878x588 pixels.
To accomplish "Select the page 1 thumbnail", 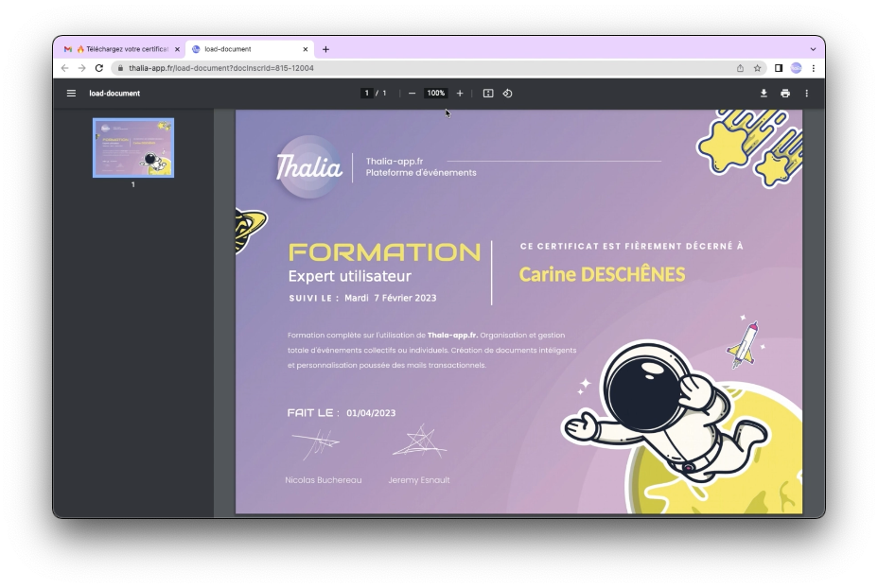I will (133, 148).
